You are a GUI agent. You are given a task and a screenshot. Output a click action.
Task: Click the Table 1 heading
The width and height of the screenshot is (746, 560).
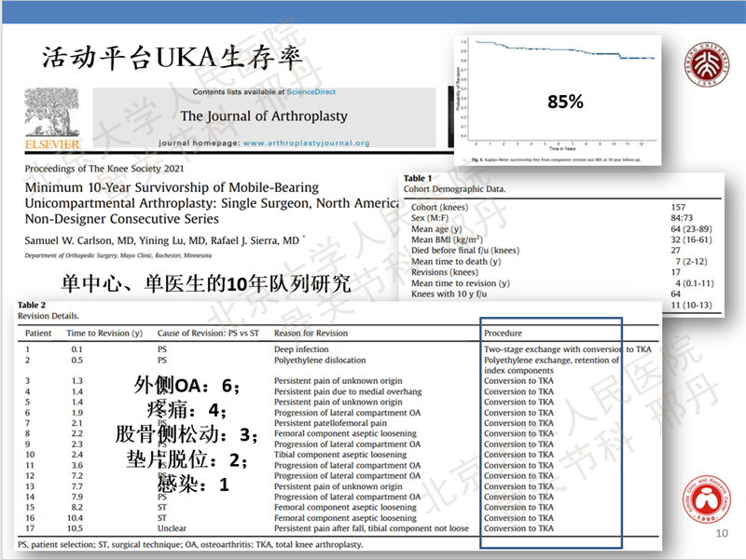(417, 177)
